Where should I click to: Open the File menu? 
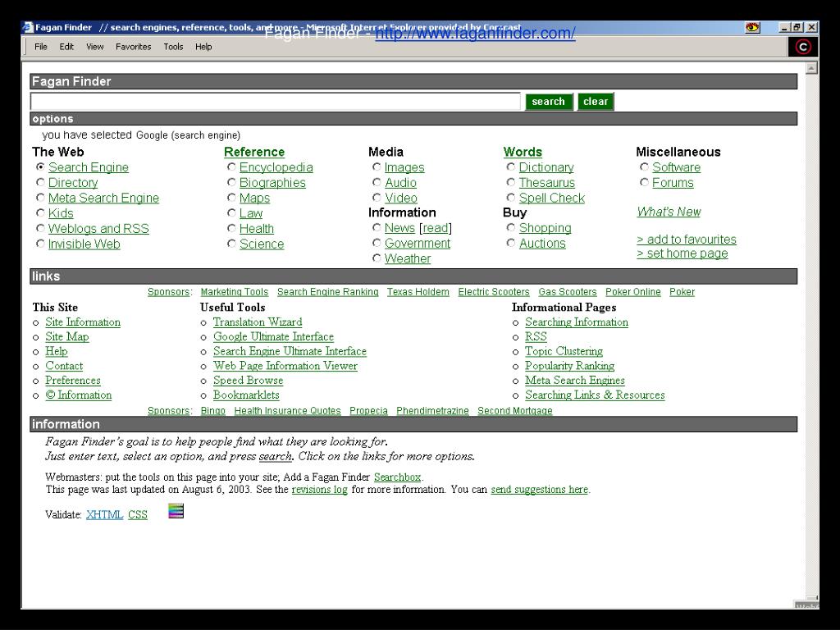[41, 47]
